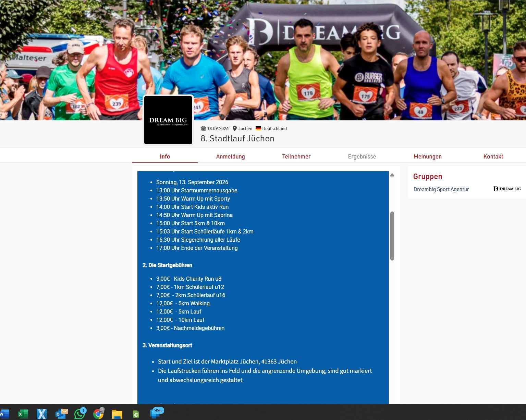Switch to Google Chrome in the taskbar

point(98,414)
